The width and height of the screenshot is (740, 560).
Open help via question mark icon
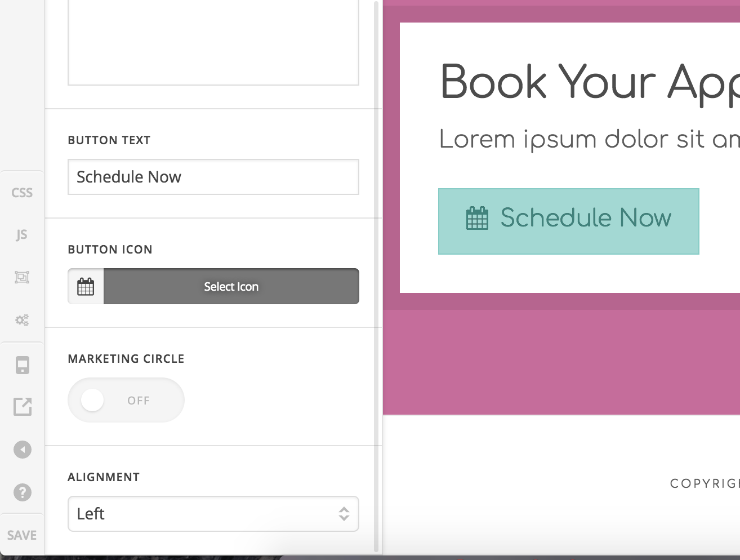pos(23,492)
